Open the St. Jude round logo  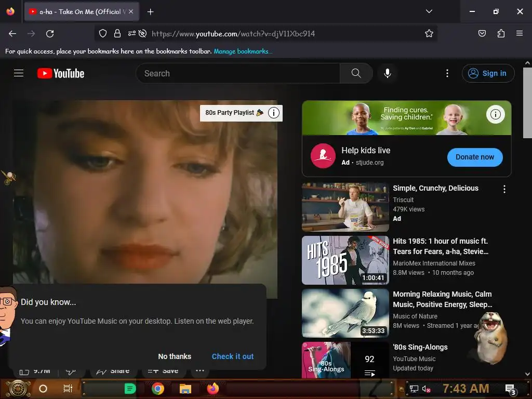tap(323, 156)
